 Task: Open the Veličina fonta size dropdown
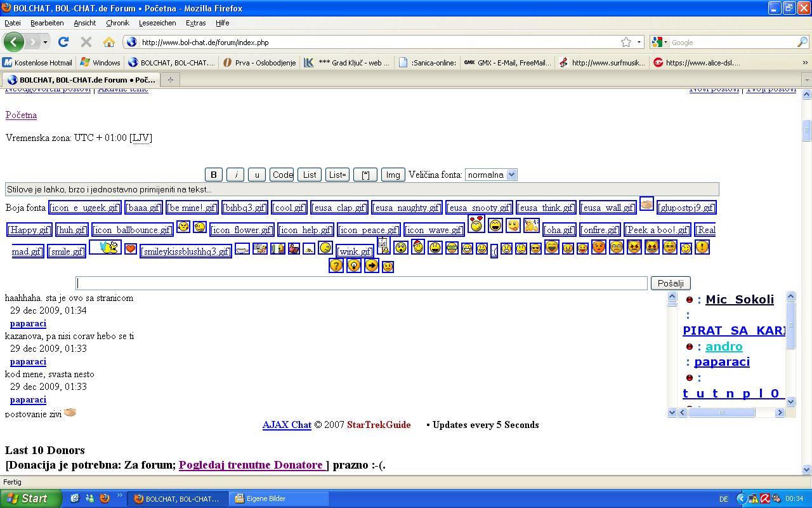pyautogui.click(x=491, y=175)
